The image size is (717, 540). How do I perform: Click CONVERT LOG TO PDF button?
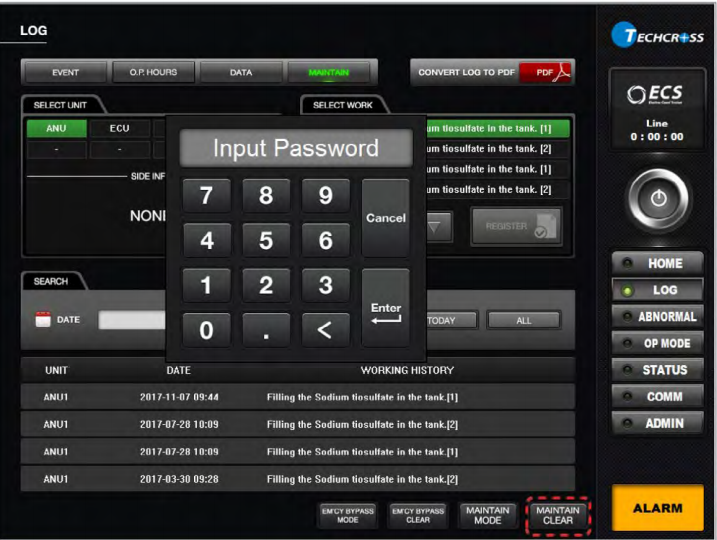point(492,72)
